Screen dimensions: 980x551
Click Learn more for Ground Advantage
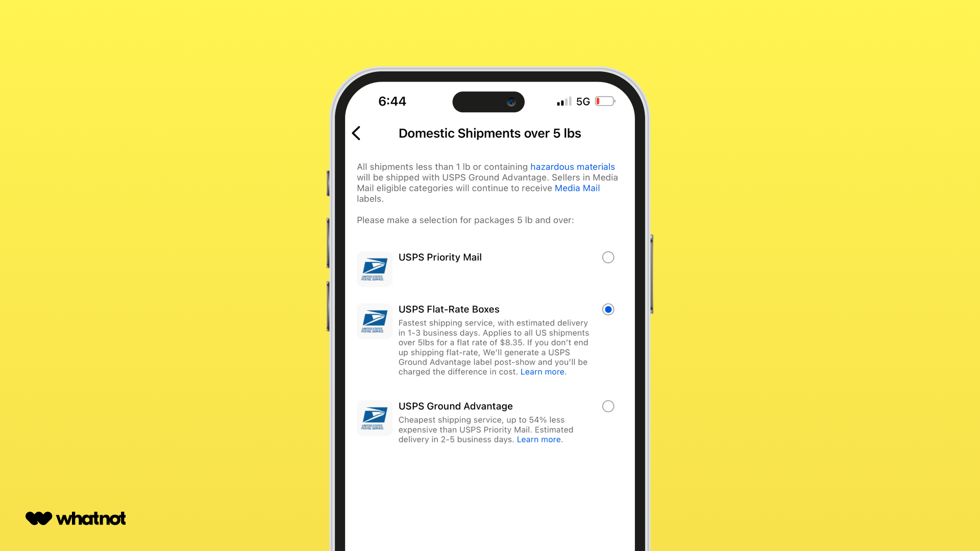point(538,439)
